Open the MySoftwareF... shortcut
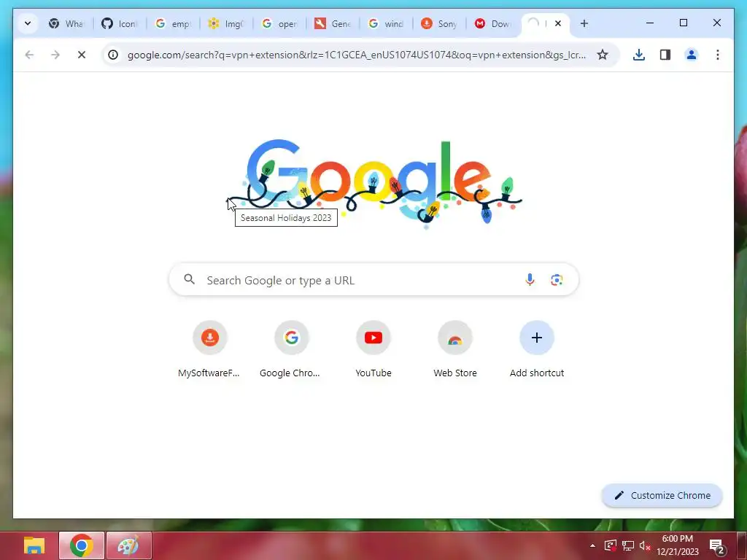 pyautogui.click(x=209, y=350)
